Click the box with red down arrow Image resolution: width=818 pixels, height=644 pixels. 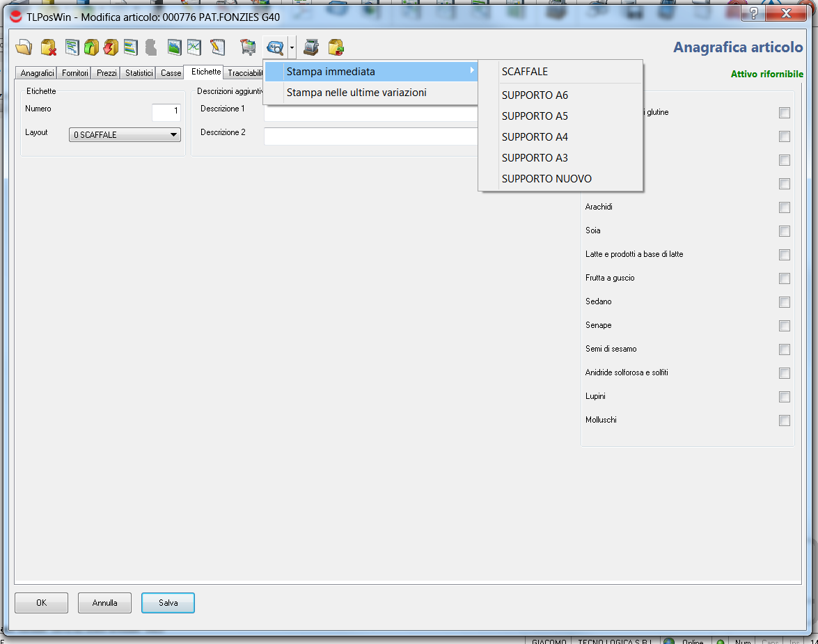111,47
